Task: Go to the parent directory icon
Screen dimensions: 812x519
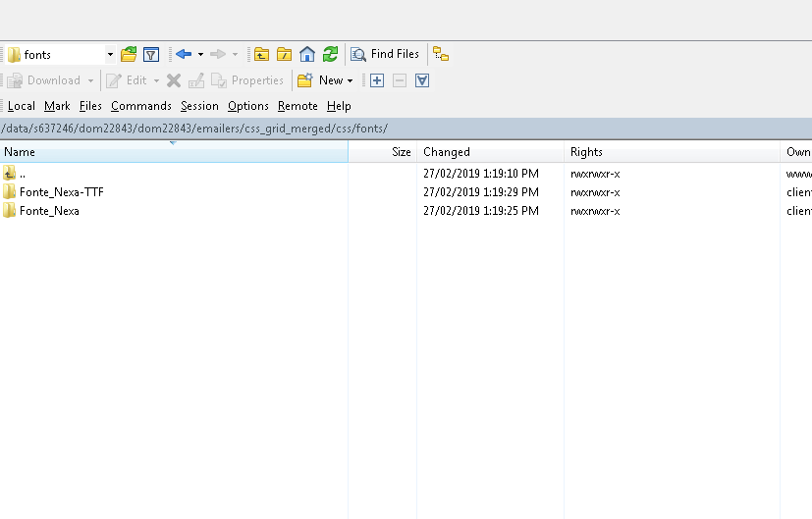Action: pyautogui.click(x=261, y=54)
